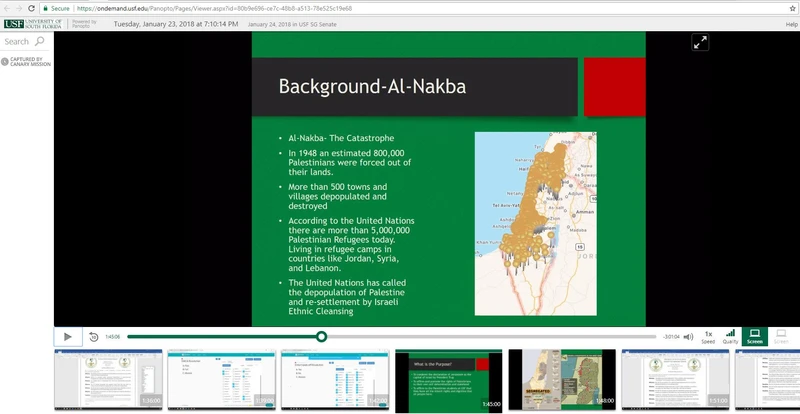This screenshot has width=800, height=414.
Task: Play the lecture video
Action: click(67, 337)
